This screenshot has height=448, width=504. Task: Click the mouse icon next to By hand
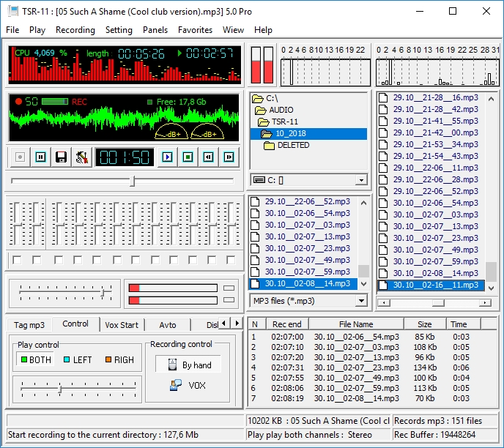(x=172, y=365)
